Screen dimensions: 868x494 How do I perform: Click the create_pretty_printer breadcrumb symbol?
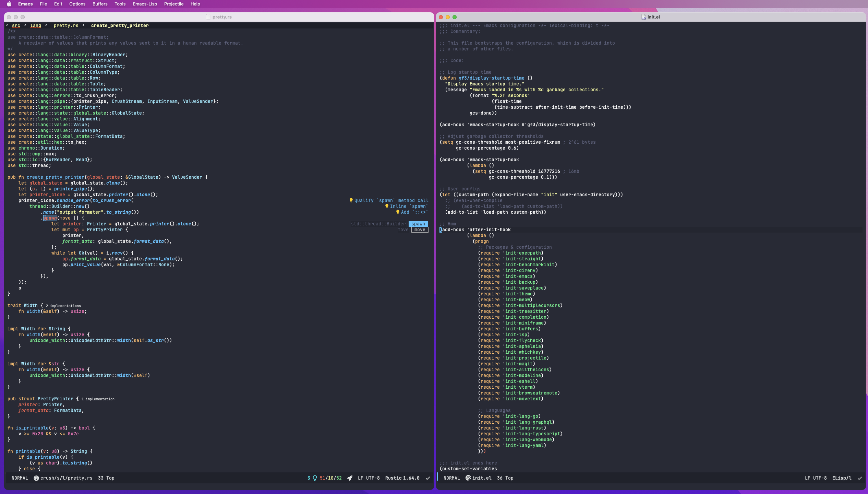[x=120, y=25]
